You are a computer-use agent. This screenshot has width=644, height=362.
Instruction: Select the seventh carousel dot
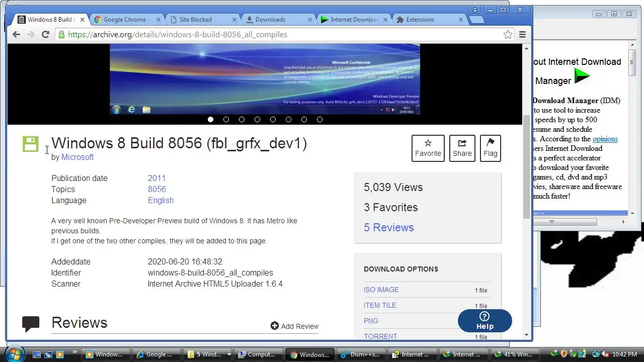coord(304,119)
